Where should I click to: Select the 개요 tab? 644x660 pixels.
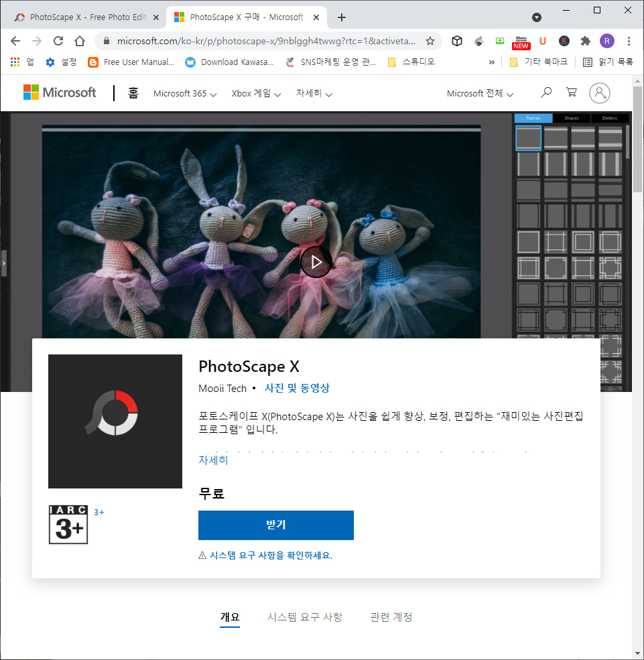pyautogui.click(x=230, y=617)
